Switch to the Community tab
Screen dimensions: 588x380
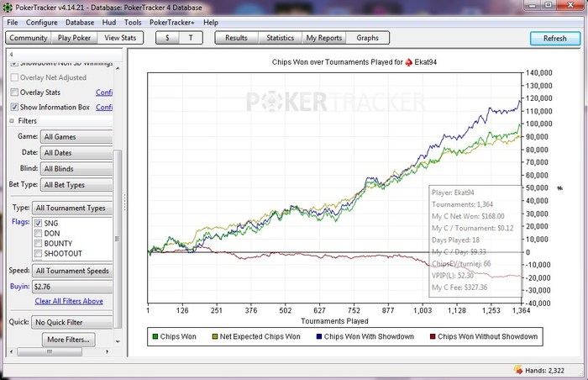[x=29, y=38]
